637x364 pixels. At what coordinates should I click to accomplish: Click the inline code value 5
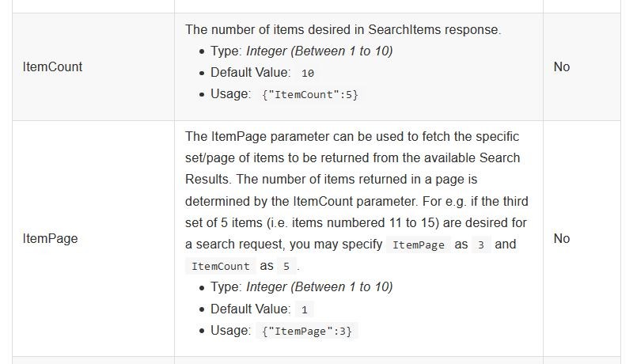click(x=286, y=267)
